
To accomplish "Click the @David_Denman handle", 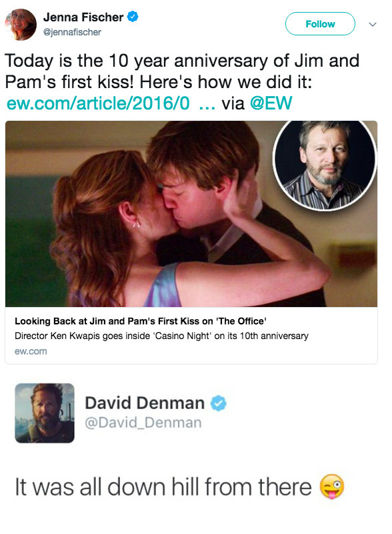I will point(143,423).
